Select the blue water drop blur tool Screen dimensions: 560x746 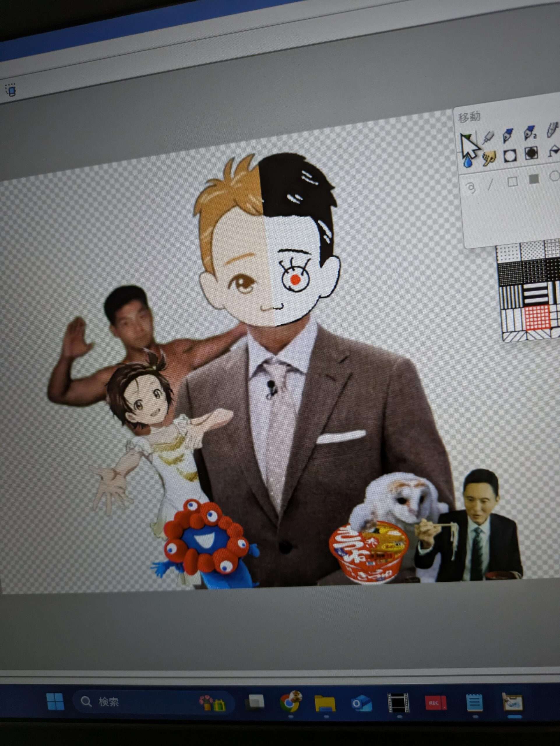pyautogui.click(x=467, y=163)
